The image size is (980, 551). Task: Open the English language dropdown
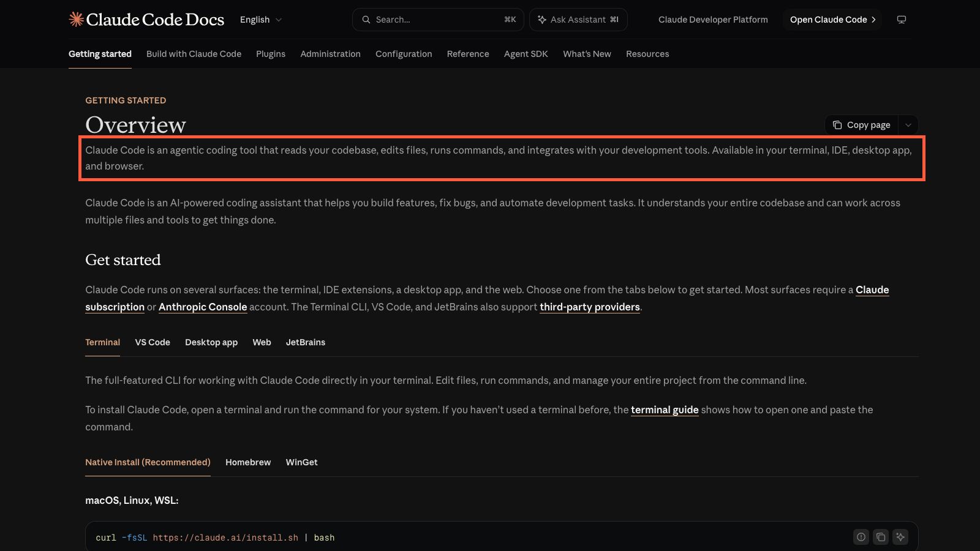click(261, 20)
